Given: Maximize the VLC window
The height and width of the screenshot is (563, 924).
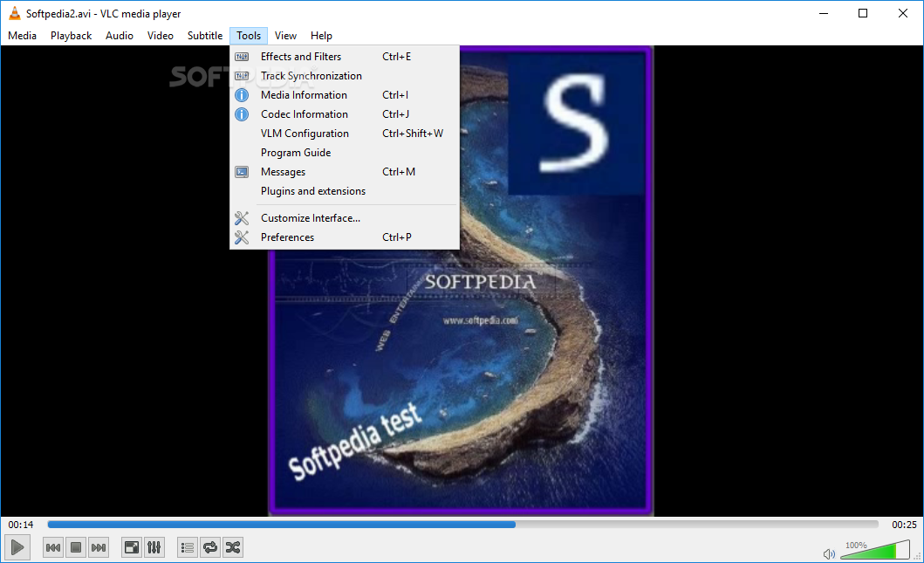Looking at the screenshot, I should pos(863,13).
